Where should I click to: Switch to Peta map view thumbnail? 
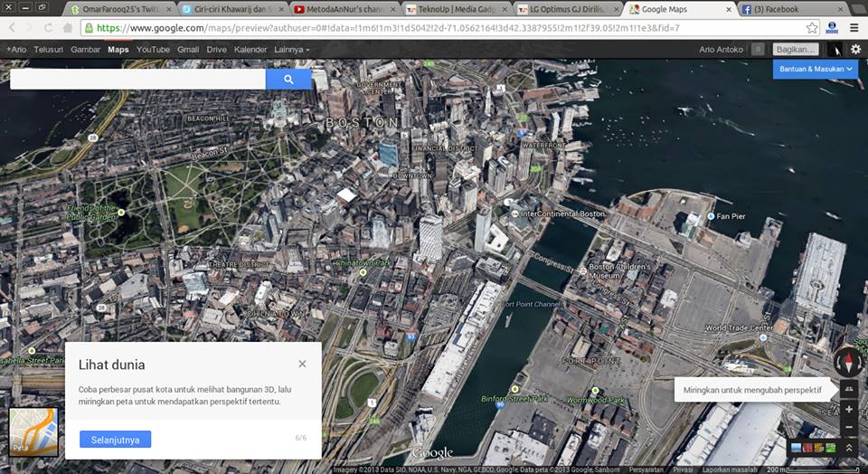point(33,431)
